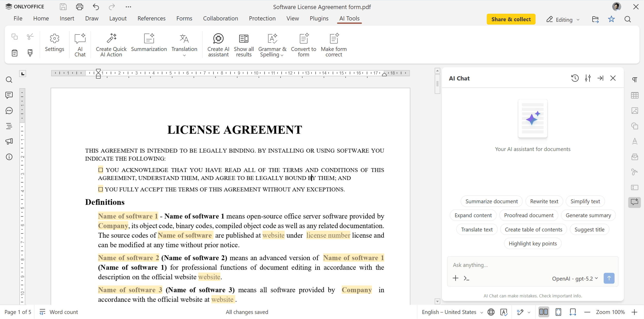Toggle Track changes in status bar
This screenshot has width=644, height=319.
(520, 312)
